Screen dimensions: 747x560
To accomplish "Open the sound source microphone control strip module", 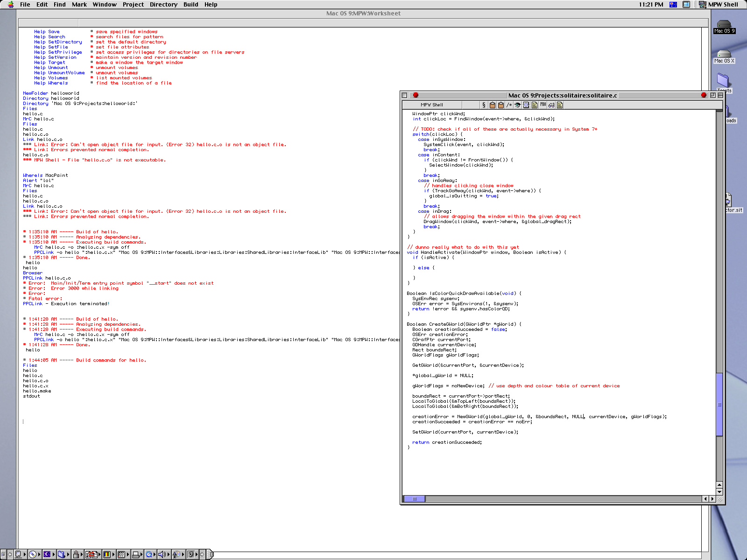I will [178, 554].
